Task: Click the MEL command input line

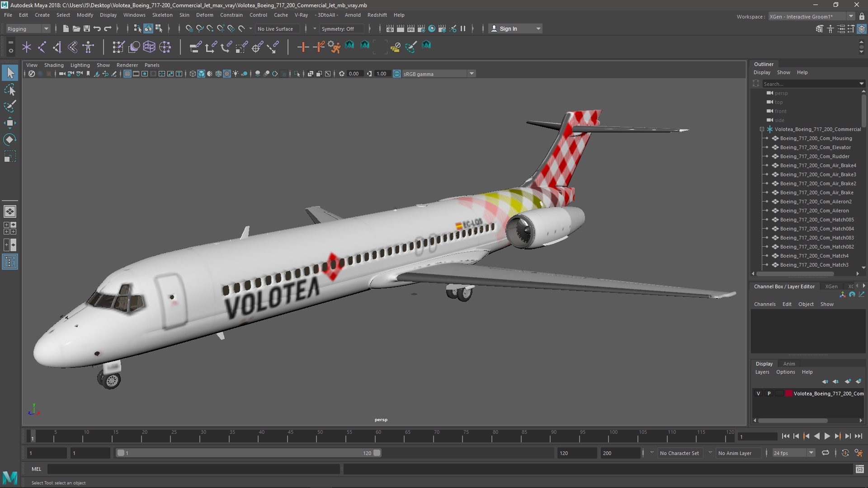Action: coord(193,469)
